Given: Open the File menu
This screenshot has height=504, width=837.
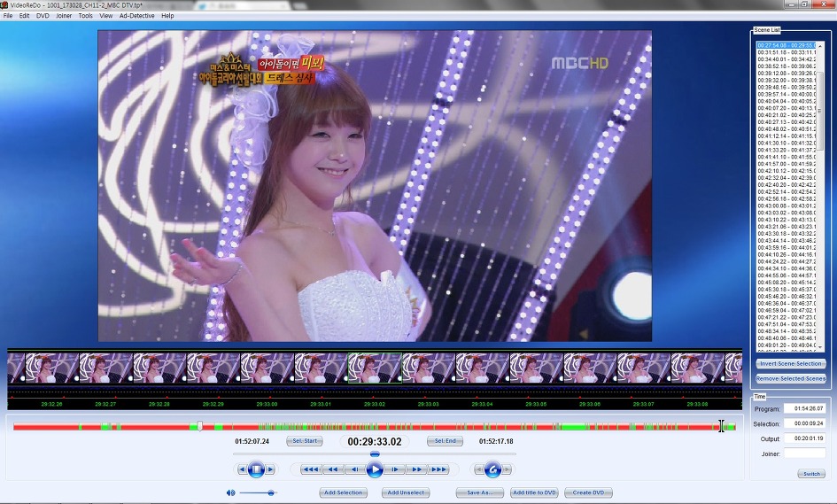Looking at the screenshot, I should click(8, 16).
